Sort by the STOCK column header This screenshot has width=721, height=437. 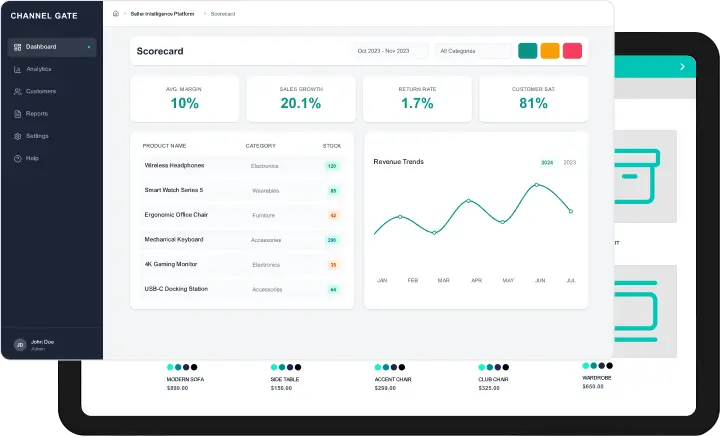click(x=332, y=146)
